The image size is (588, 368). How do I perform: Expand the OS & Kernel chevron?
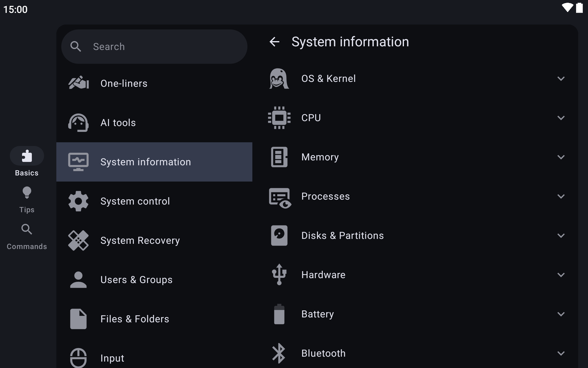click(x=561, y=79)
